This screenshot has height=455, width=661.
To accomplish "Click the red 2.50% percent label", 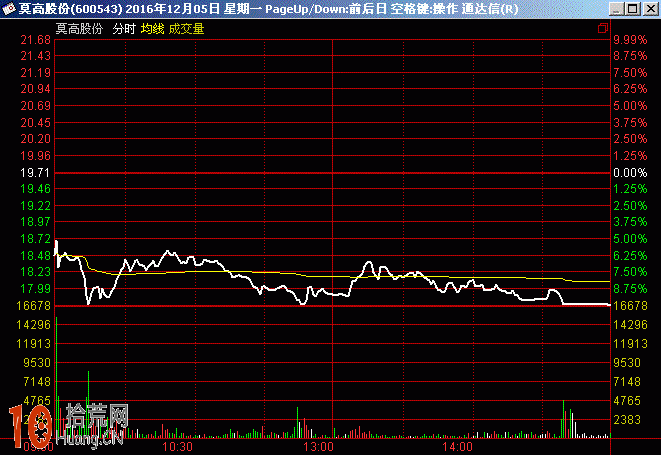I will tap(630, 139).
